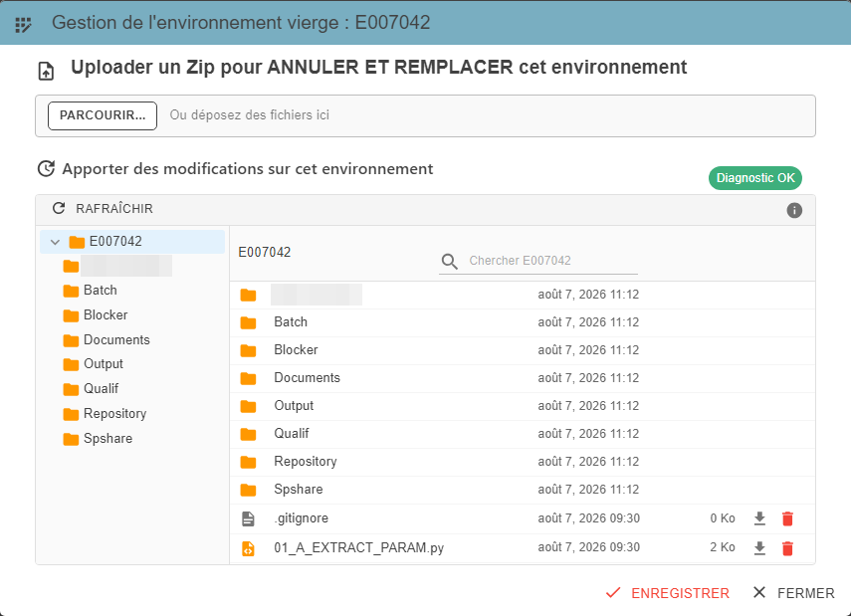Click the magnifier search icon
Screen dimensions: 851x616
449,261
